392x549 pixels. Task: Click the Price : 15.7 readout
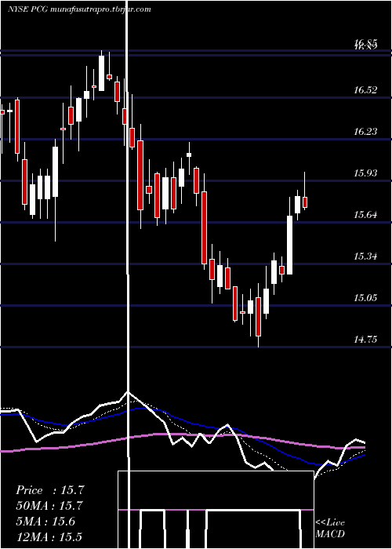(x=50, y=490)
